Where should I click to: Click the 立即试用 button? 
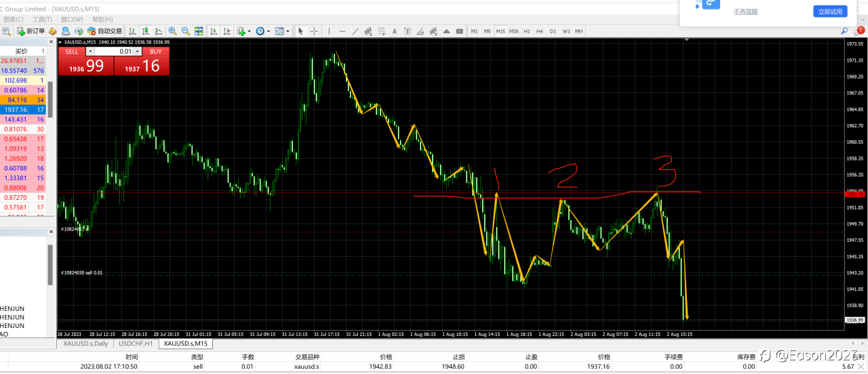tap(830, 12)
